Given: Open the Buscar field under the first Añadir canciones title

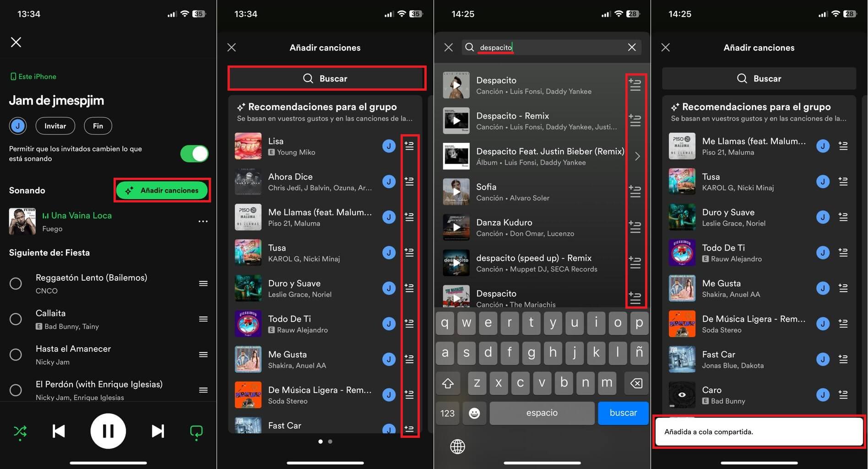Looking at the screenshot, I should 326,78.
